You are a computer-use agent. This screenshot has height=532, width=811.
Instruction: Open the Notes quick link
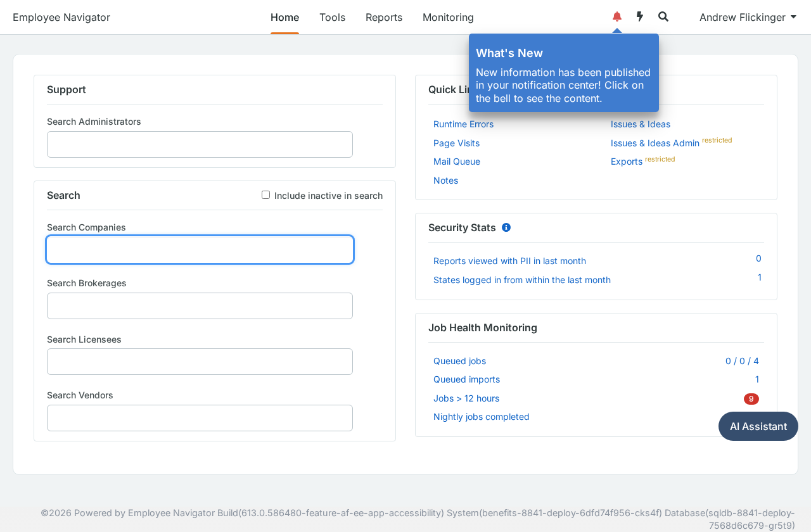(445, 180)
